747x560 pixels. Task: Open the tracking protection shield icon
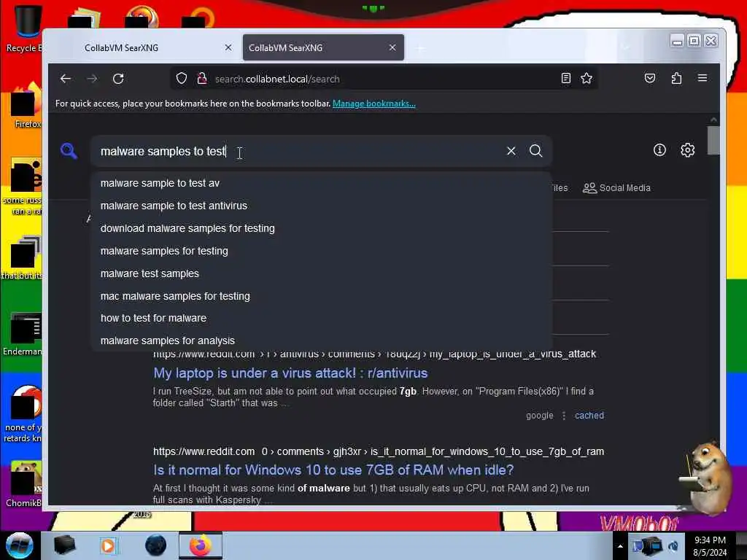coord(182,78)
